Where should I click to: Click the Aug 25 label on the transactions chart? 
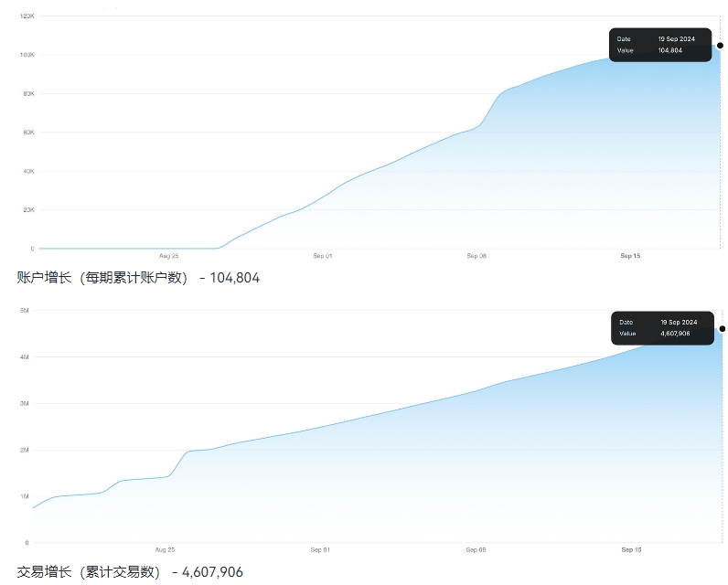(x=165, y=549)
